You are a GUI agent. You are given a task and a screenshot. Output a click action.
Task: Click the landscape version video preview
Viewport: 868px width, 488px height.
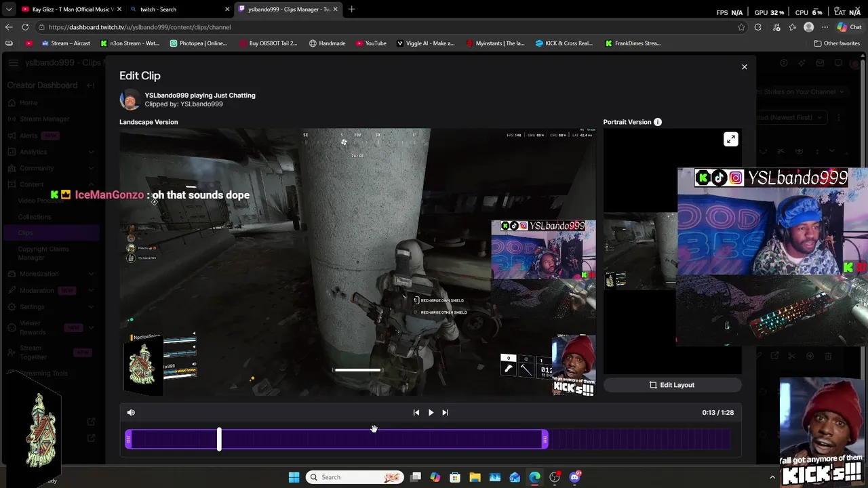tap(357, 262)
